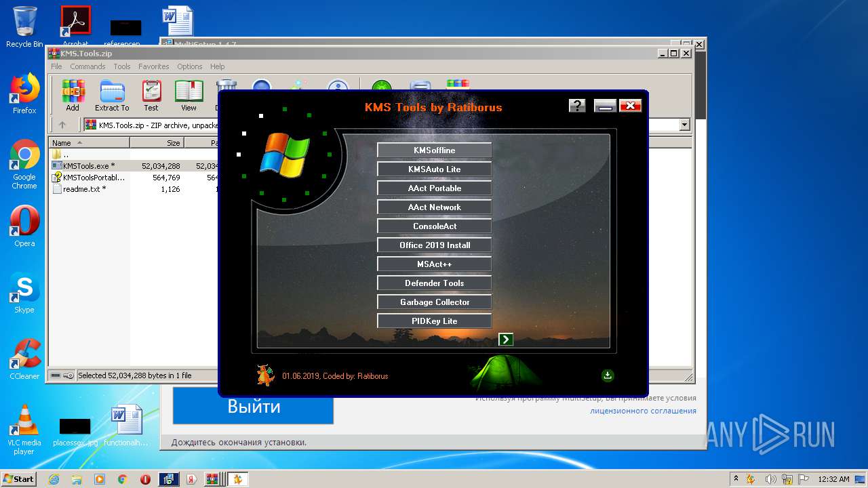Viewport: 868px width, 488px height.
Task: Show hidden system tray icons
Action: (736, 479)
